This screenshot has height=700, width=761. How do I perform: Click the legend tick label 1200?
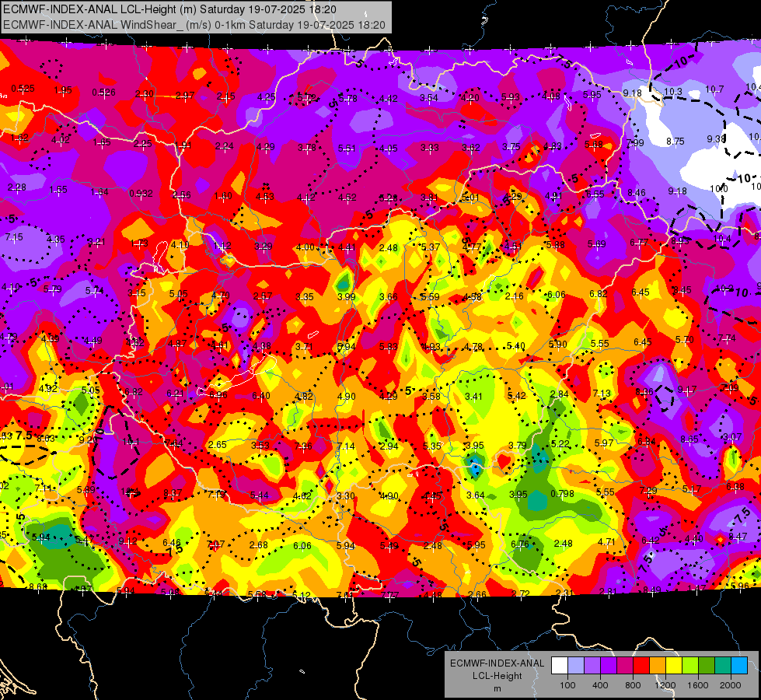tap(665, 685)
